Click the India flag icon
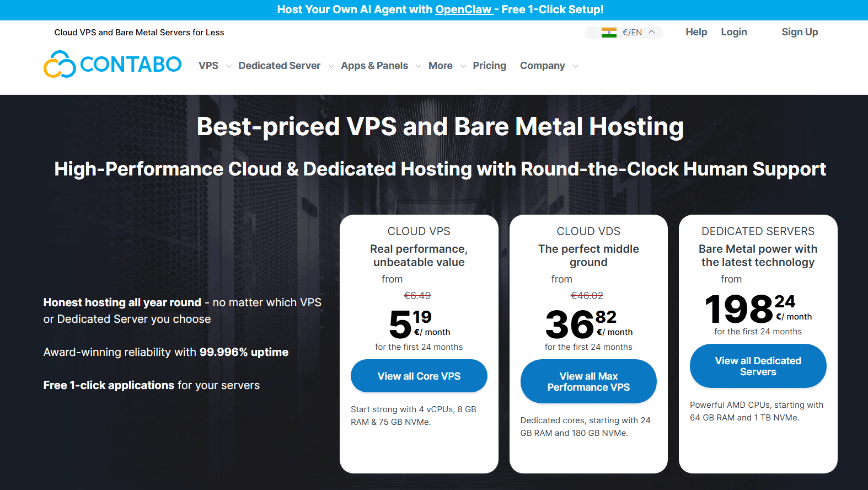868x490 pixels. [609, 33]
